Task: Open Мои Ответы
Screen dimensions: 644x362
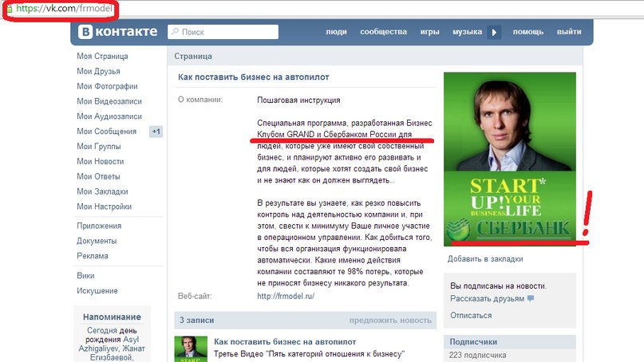Action: pos(98,176)
